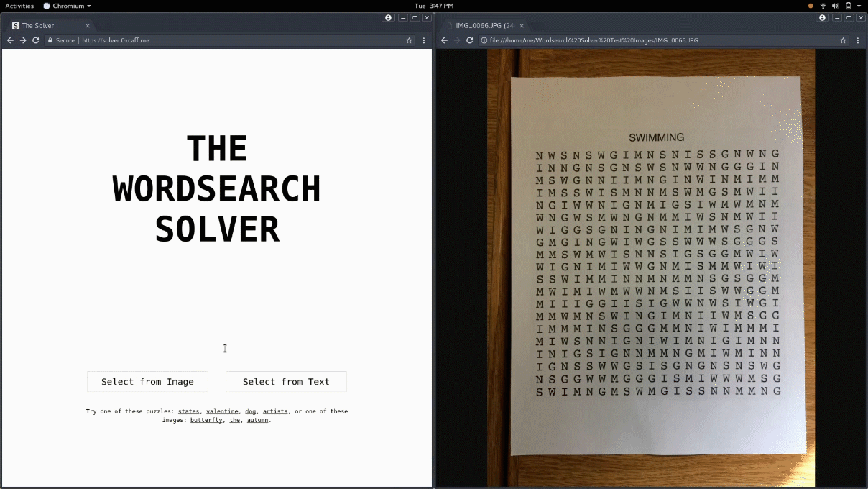Bookmark the IMG_0066.JPG page with star

pos(843,40)
